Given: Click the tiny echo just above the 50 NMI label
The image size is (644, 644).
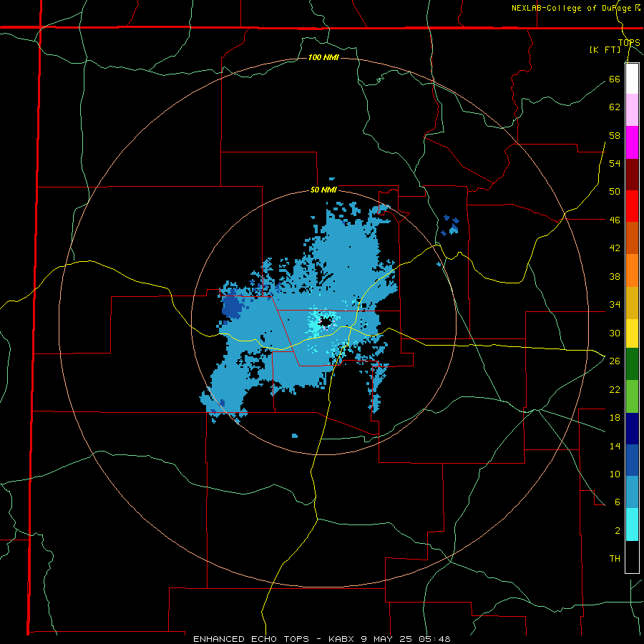Looking at the screenshot, I should [x=332, y=179].
